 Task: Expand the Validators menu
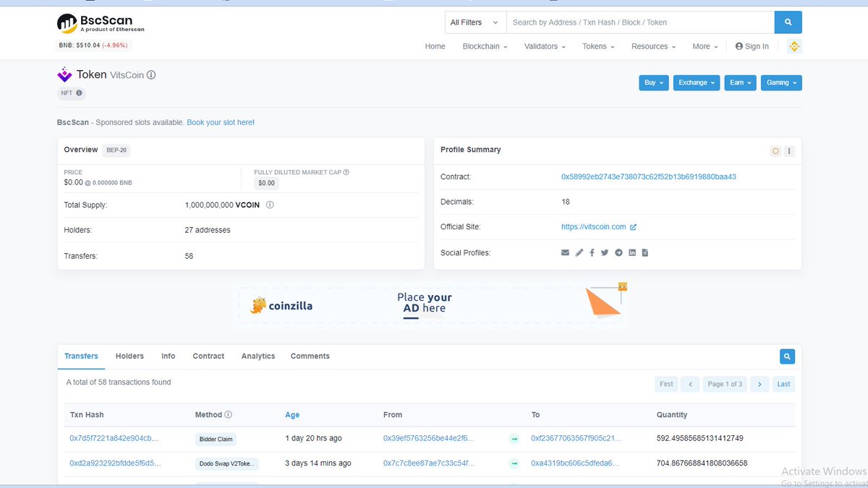point(545,46)
